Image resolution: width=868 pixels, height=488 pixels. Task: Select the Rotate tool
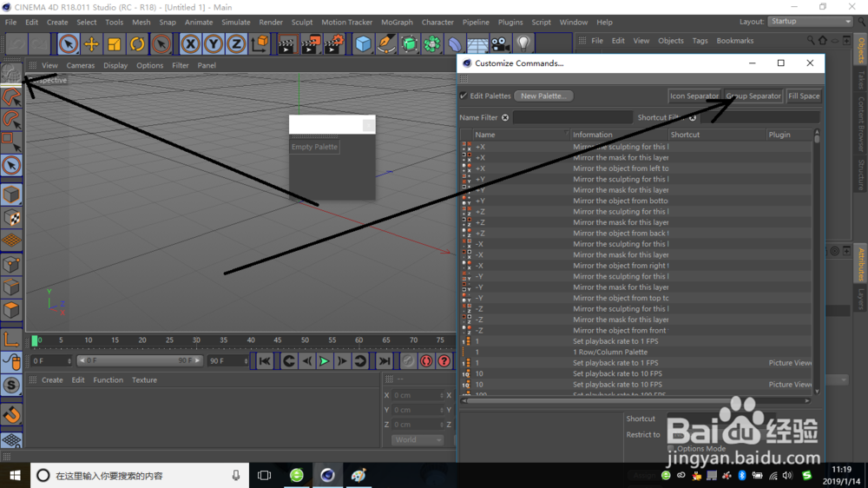tap(137, 43)
